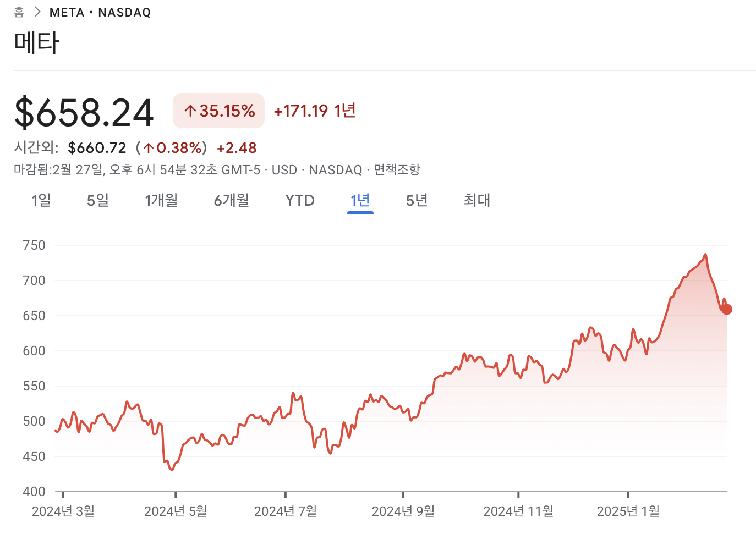Select the 5일 time range tab
This screenshot has width=756, height=539.
click(x=98, y=200)
